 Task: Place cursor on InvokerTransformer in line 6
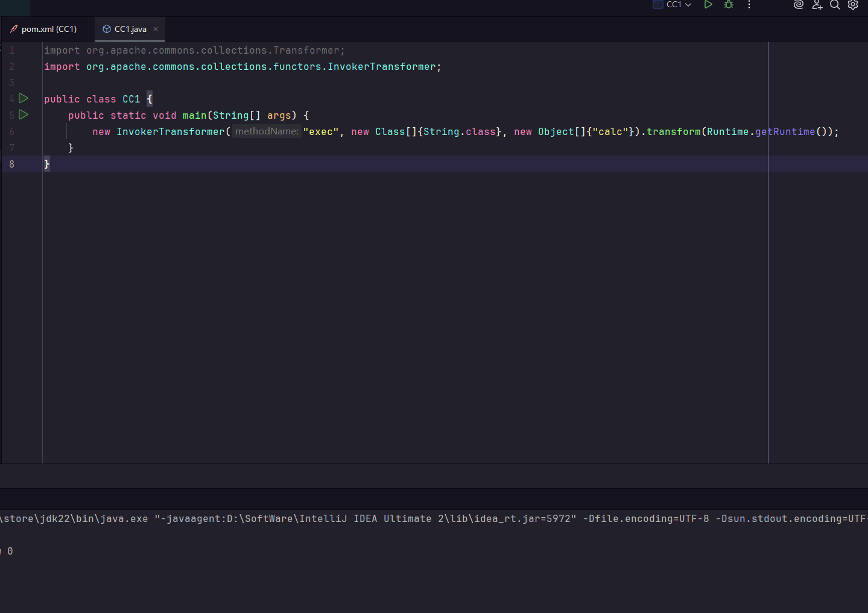pos(170,132)
